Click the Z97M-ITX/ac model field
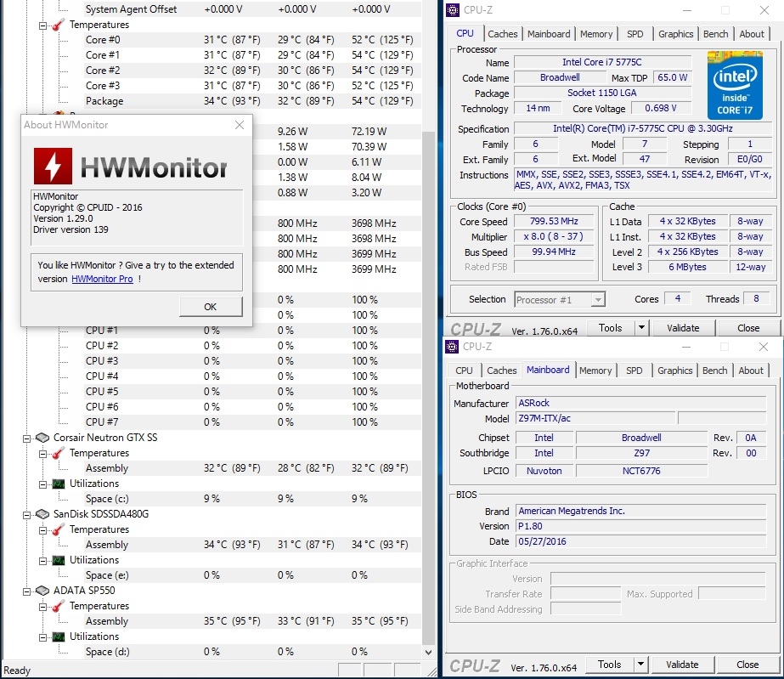This screenshot has width=784, height=679. 595,418
